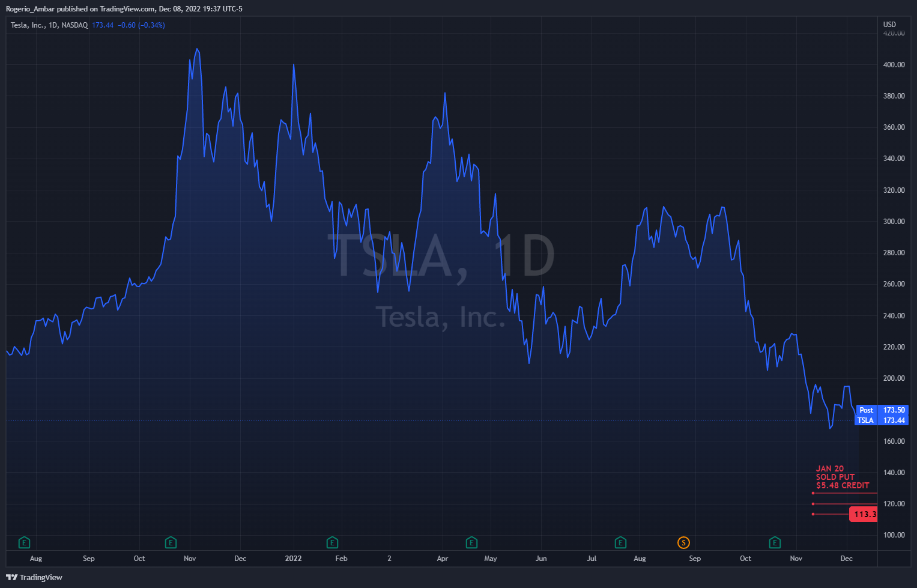Click the 'JAN 20 SOLD PUT $5.48 CREDIT' annotation
Viewport: 917px width, 588px height.
tap(842, 477)
